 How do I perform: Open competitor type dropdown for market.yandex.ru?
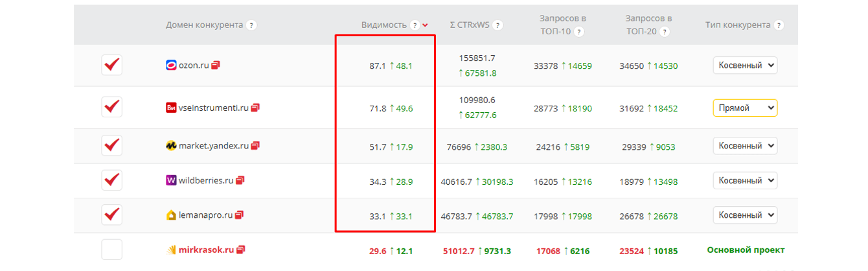[745, 146]
